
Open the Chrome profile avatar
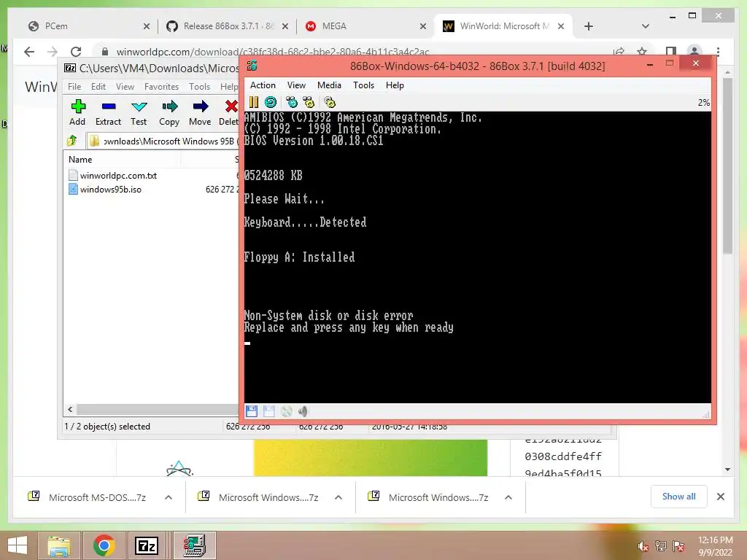pos(694,52)
